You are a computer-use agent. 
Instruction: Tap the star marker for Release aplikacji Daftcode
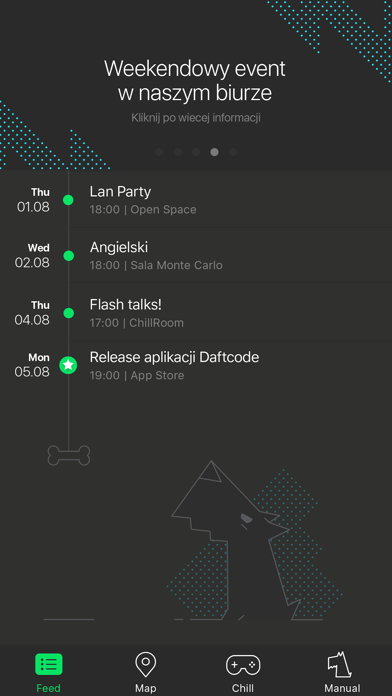(68, 365)
